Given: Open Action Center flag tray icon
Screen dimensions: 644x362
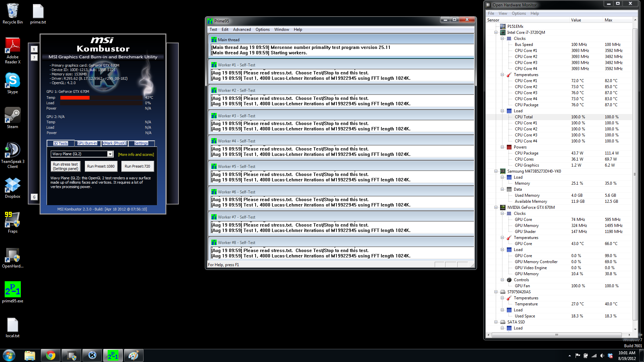Looking at the screenshot, I should (x=578, y=356).
